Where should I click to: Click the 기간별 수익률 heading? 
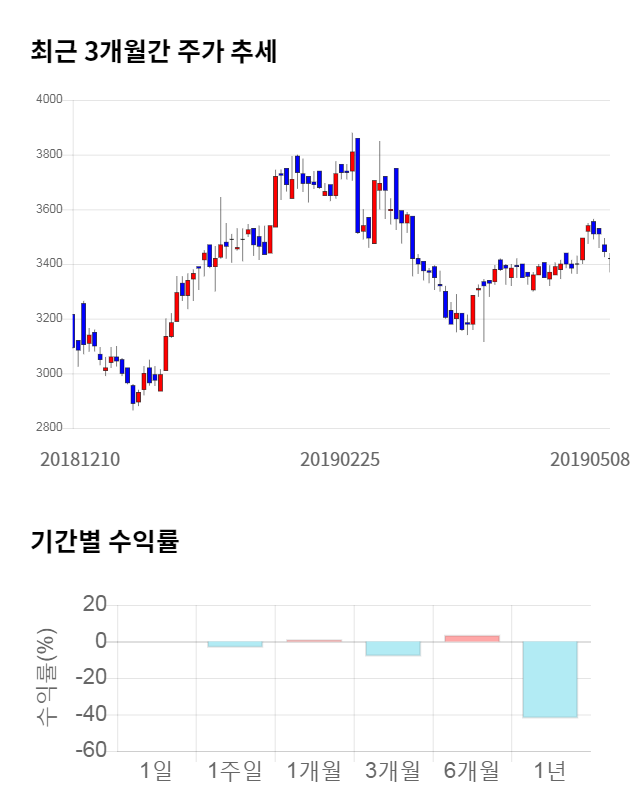[104, 542]
